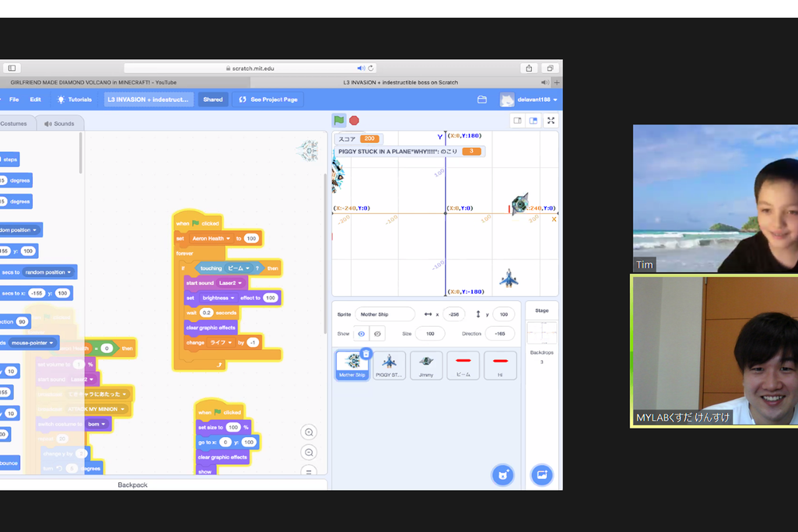The height and width of the screenshot is (532, 798).
Task: Select the Jimmy sprite thumbnail
Action: tap(426, 365)
